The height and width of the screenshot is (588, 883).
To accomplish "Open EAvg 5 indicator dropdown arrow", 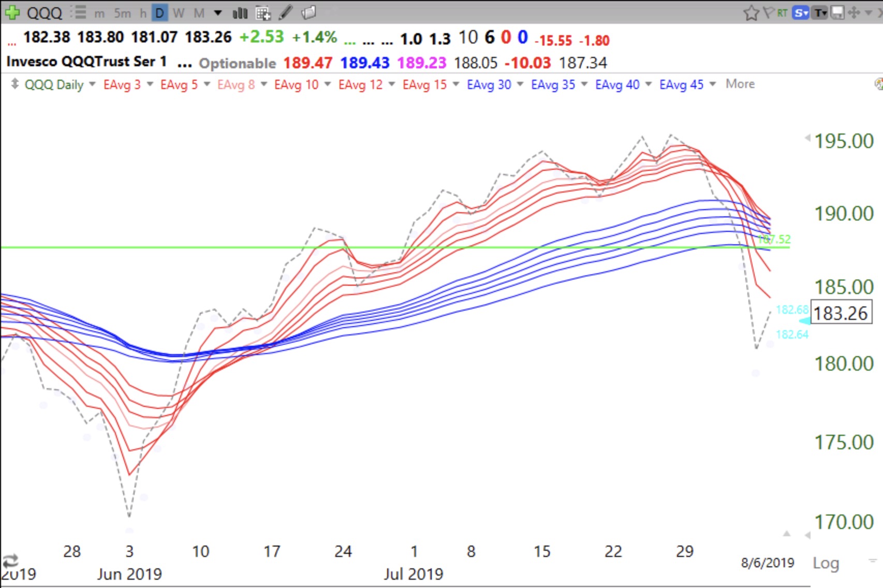I will [207, 84].
